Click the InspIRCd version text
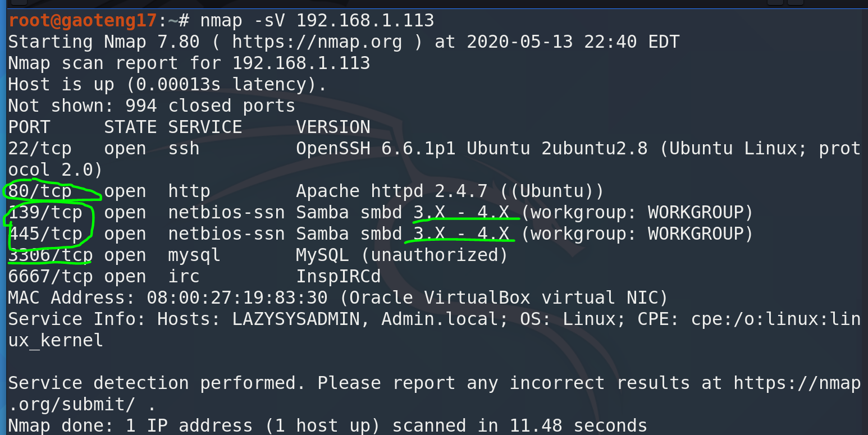 (338, 277)
